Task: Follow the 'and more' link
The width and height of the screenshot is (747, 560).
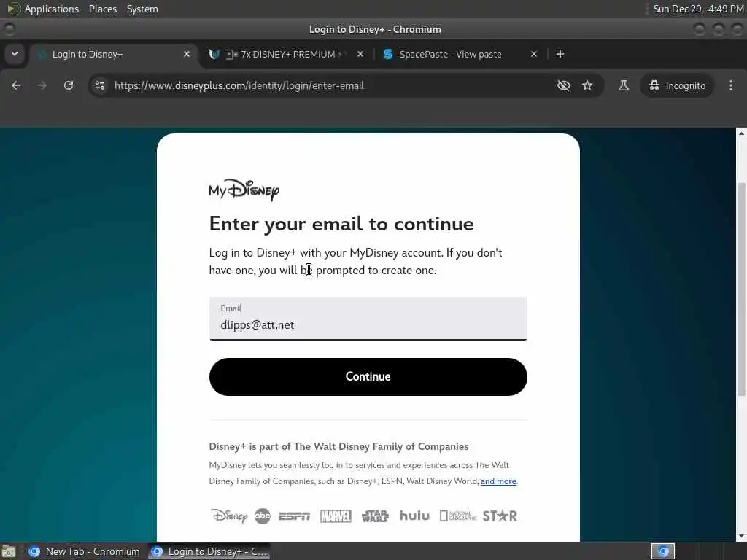Action: coord(498,481)
